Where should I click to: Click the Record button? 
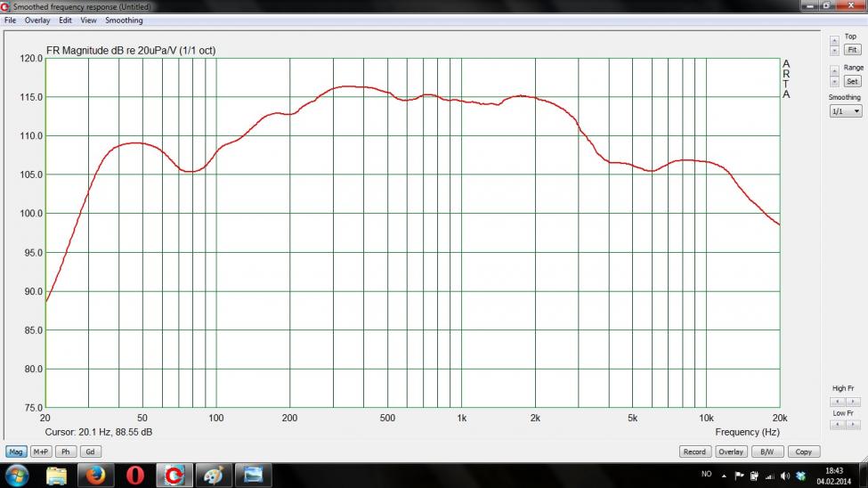tap(694, 452)
